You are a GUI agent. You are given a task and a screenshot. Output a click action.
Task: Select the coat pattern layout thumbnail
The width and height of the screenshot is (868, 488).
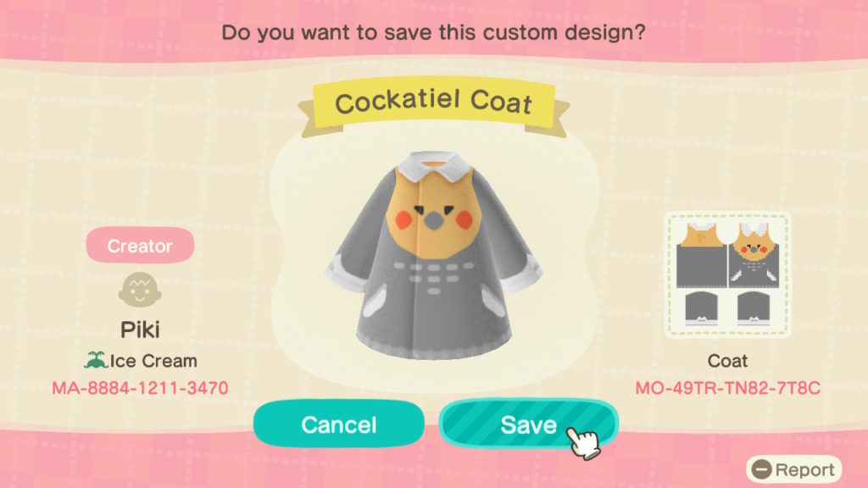coord(727,275)
